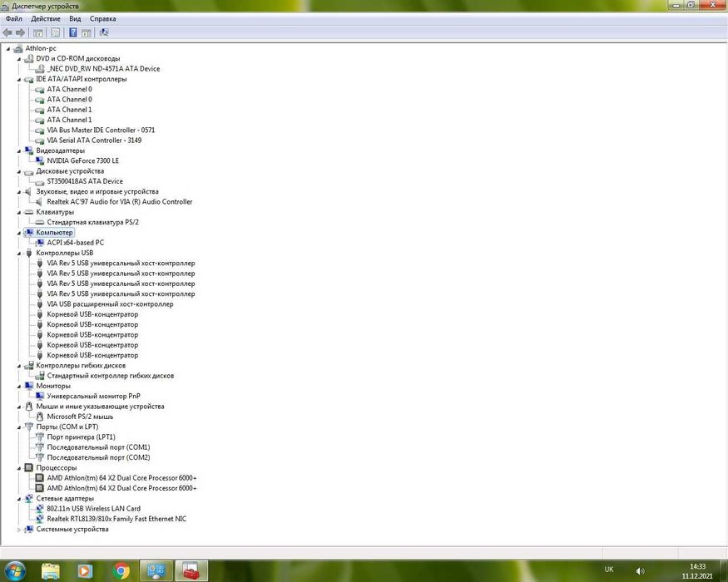Click the mouse icon beside Microsoft PS/2 мышь
This screenshot has width=728, height=582.
coord(40,417)
